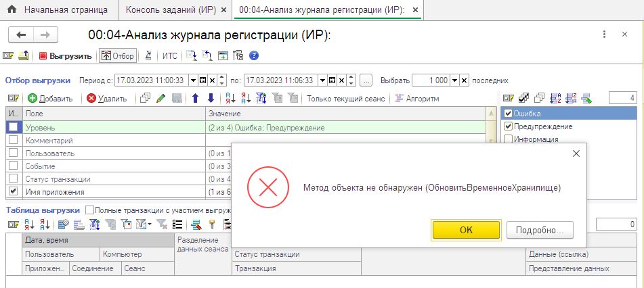Click the green pencil edit icon
Viewport: 644px width, 288px height.
160,99
